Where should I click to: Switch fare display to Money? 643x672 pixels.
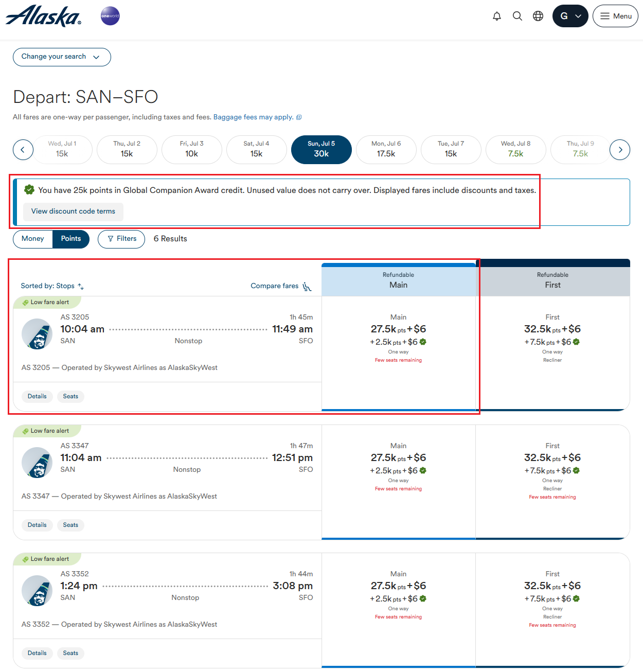point(33,239)
